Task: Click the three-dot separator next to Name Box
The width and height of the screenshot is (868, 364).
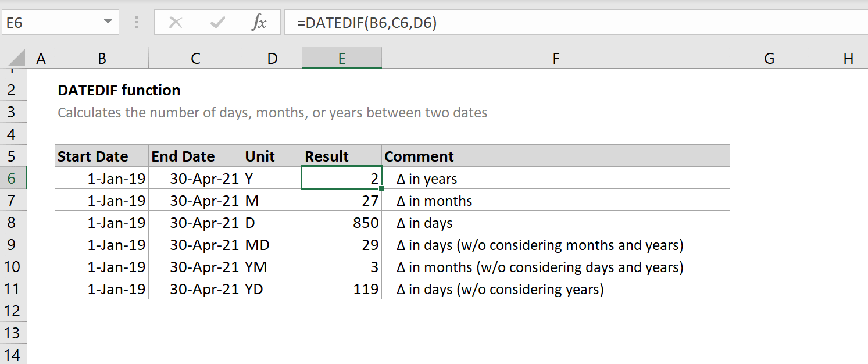Action: pyautogui.click(x=137, y=22)
